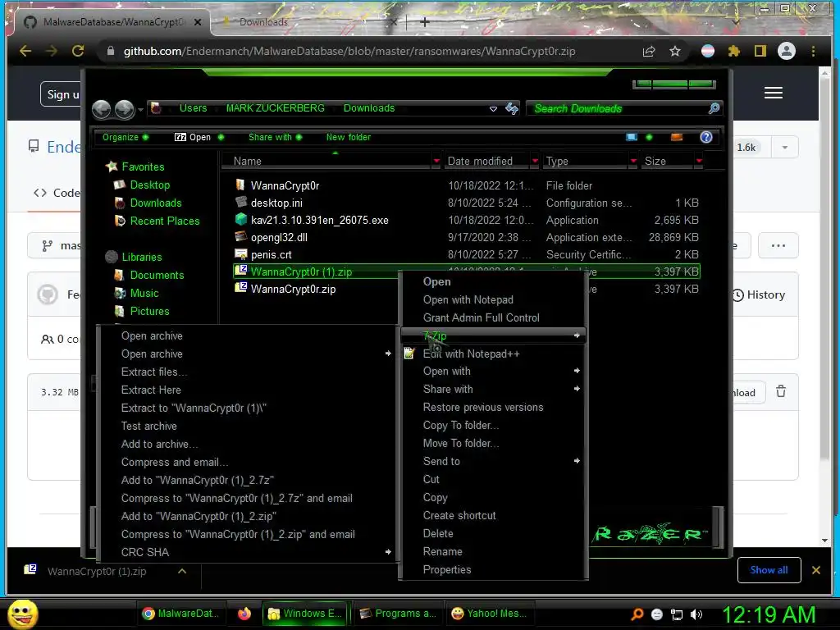Viewport: 840px width, 630px height.
Task: Select the desktop.ini file name
Action: coord(276,203)
